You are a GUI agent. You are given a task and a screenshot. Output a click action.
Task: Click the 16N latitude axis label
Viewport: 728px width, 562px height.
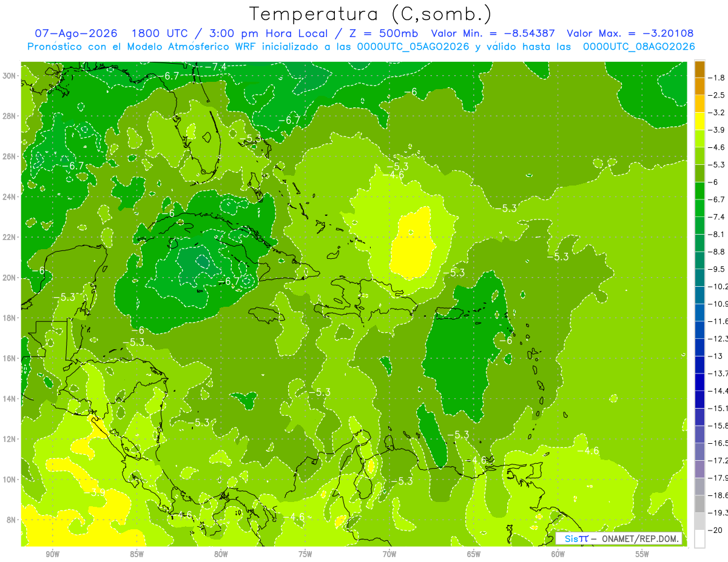click(10, 358)
